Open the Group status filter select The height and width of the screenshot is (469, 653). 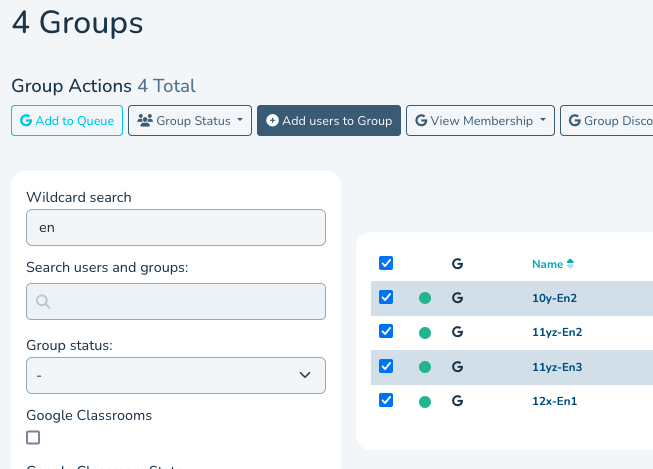[x=176, y=375]
